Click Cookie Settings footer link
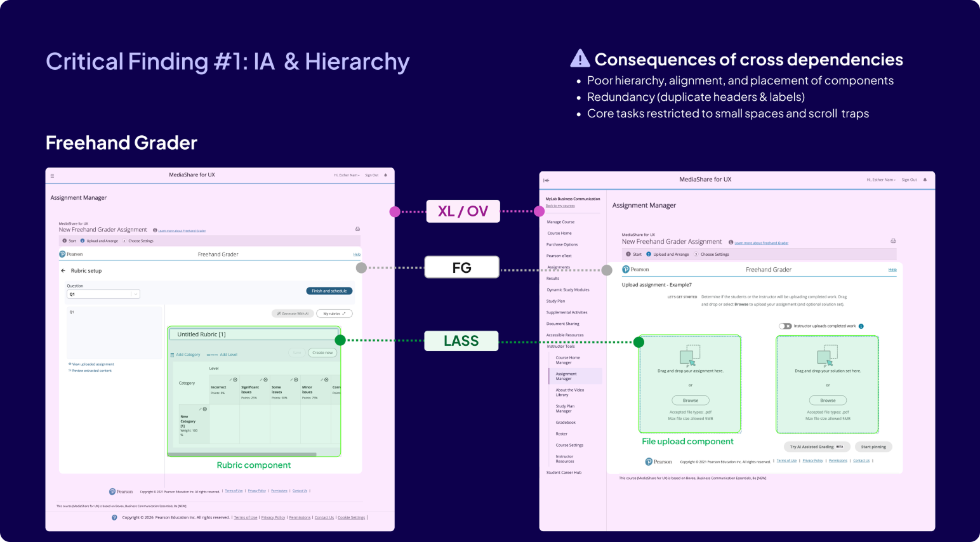This screenshot has height=542, width=980. (x=352, y=518)
